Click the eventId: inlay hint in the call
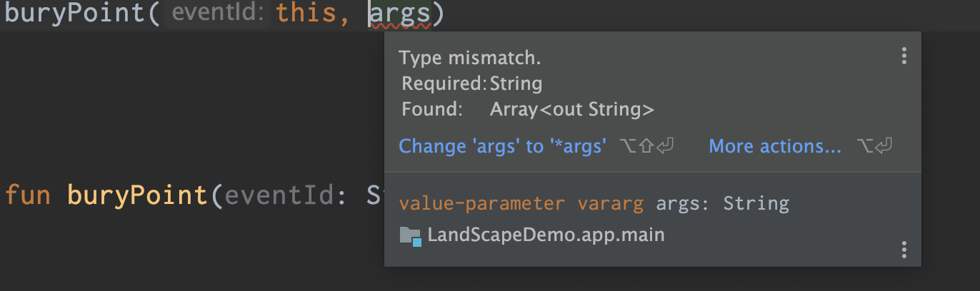Viewport: 980px width, 291px height. click(218, 14)
